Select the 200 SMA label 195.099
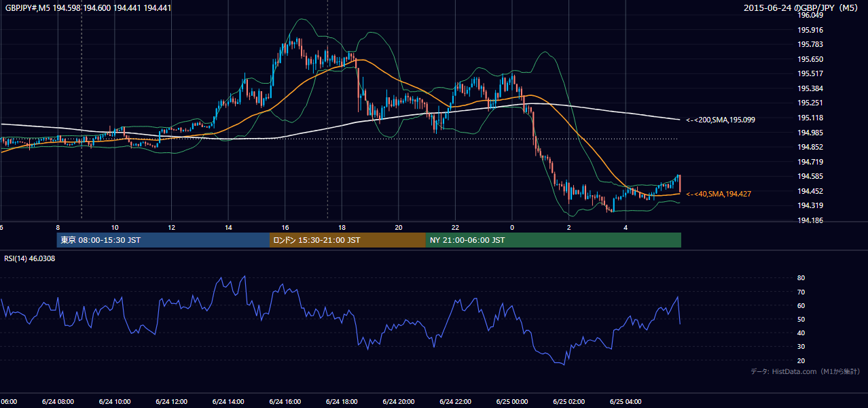The image size is (868, 408). click(720, 120)
